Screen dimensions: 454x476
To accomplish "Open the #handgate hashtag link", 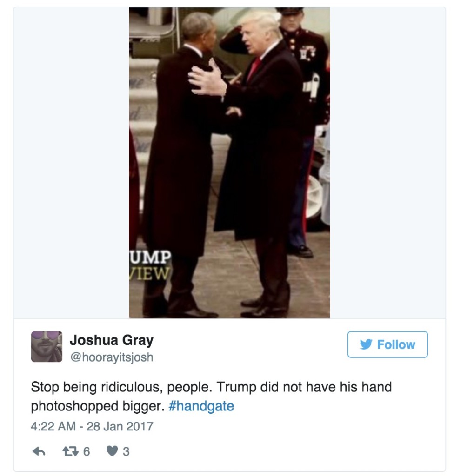I will [x=201, y=406].
